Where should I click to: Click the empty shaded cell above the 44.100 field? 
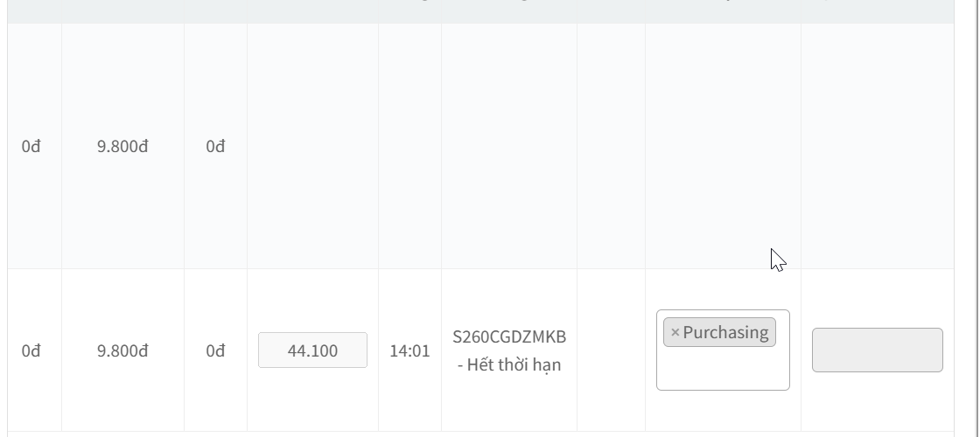point(312,147)
